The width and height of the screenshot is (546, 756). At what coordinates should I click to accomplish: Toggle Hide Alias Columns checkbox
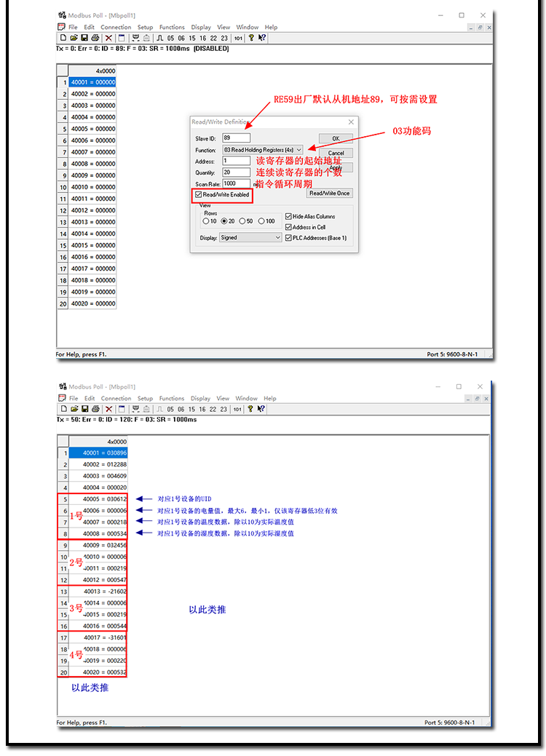pyautogui.click(x=288, y=216)
